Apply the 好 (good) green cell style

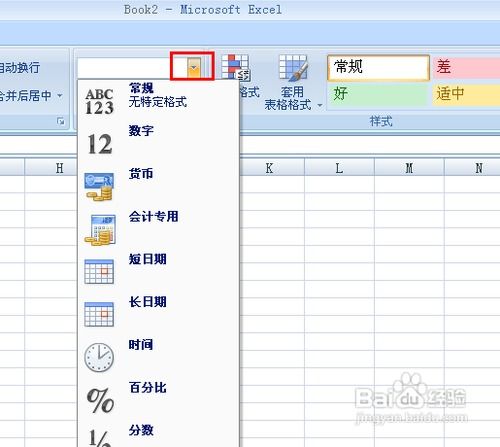click(378, 94)
